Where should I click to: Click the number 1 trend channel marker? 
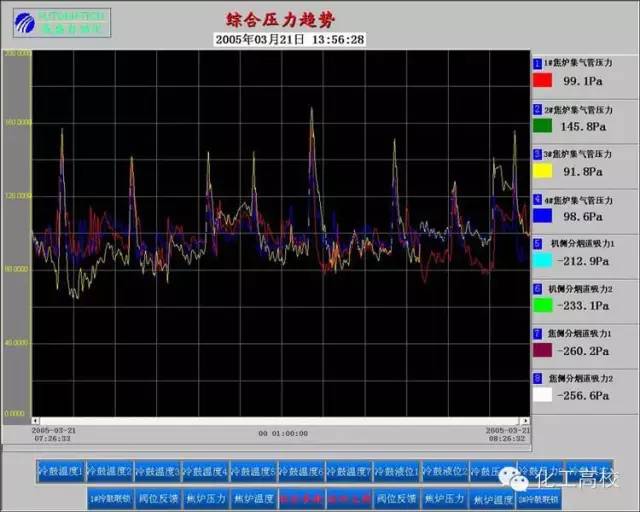[538, 63]
